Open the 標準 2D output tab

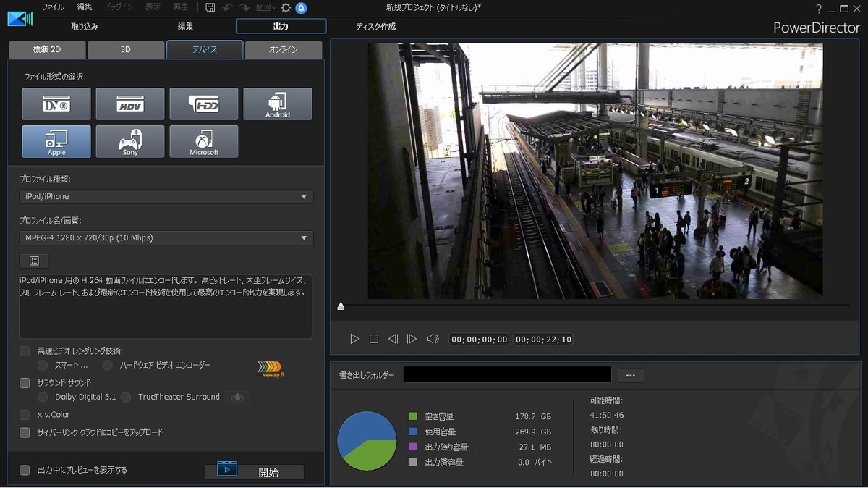pyautogui.click(x=47, y=50)
